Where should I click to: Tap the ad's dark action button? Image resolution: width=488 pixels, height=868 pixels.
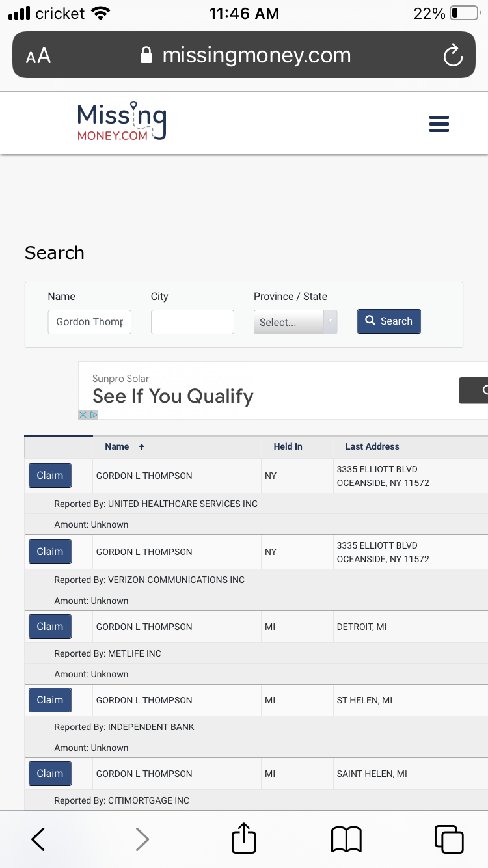point(474,390)
